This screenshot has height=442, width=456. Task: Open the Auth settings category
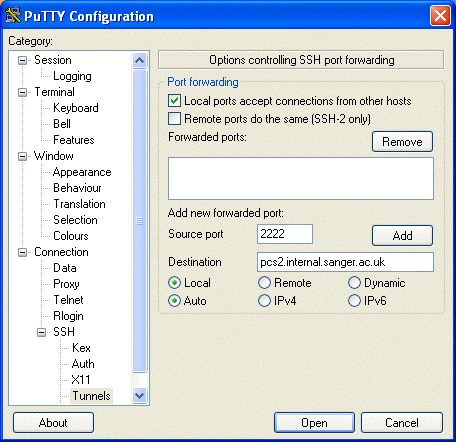tap(83, 364)
